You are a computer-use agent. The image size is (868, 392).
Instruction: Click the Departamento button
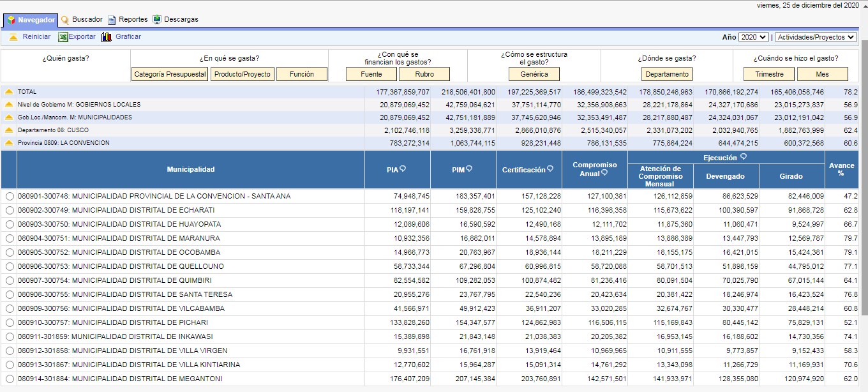(x=667, y=74)
